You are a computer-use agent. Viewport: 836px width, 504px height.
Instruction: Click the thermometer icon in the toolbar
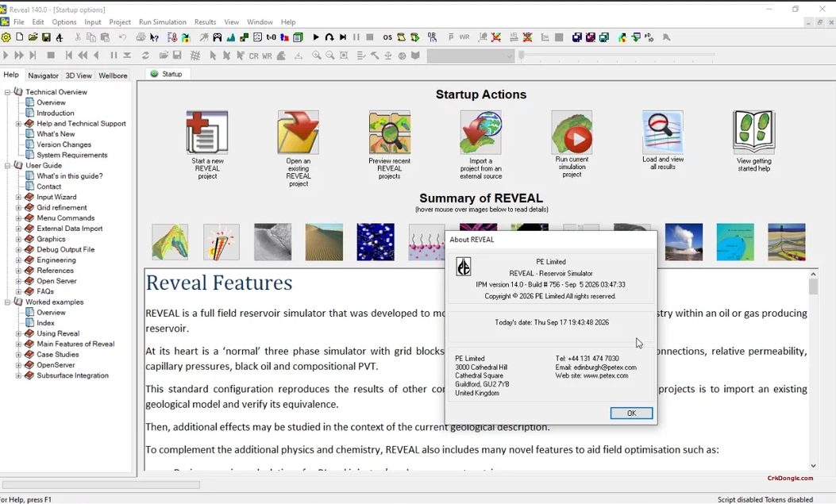171,37
